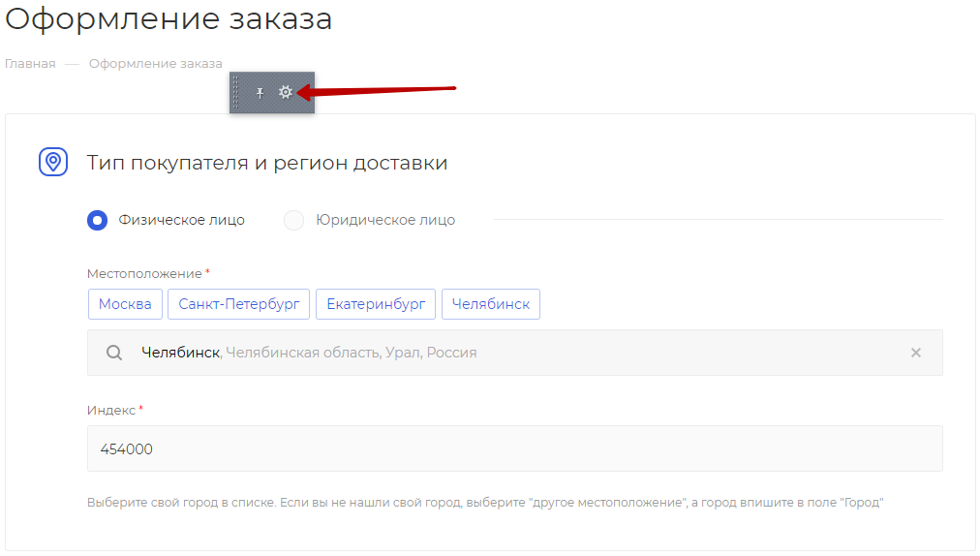Select Физическое лицо radio button
Viewport: 980px width, 556px height.
98,220
